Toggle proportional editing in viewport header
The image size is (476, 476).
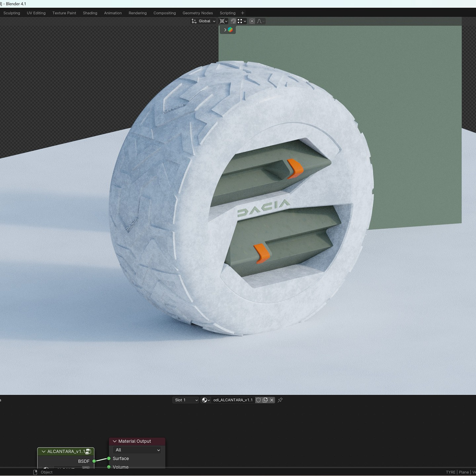(x=252, y=21)
